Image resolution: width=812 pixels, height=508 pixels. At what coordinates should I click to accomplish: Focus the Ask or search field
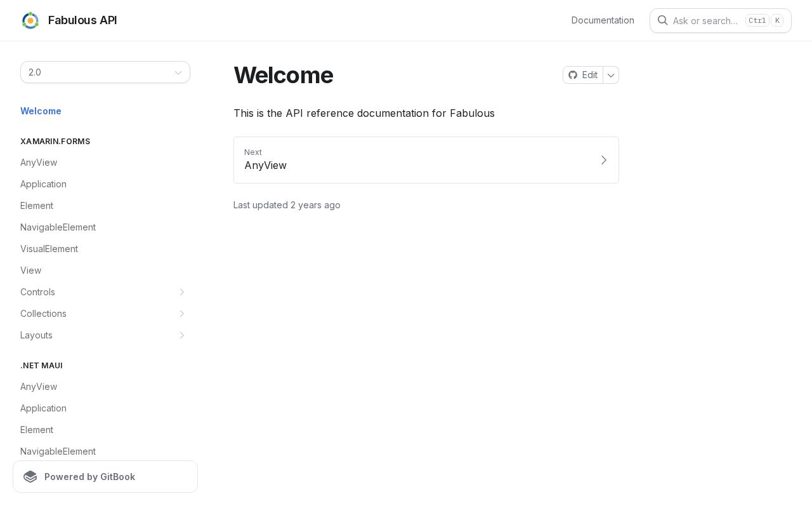705,21
